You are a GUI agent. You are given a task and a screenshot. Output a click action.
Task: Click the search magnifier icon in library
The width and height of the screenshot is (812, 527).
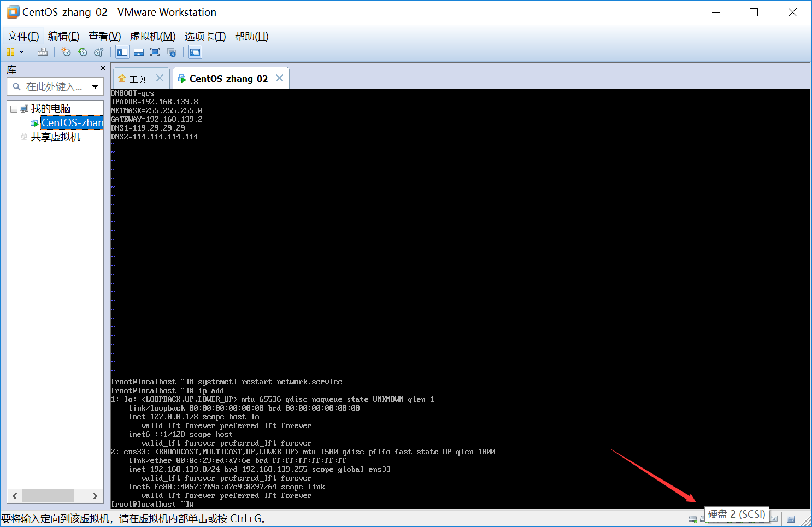coord(16,86)
